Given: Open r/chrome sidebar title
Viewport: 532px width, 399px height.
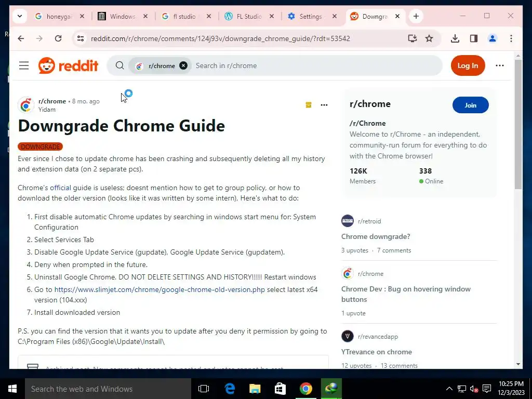Looking at the screenshot, I should click(x=370, y=104).
